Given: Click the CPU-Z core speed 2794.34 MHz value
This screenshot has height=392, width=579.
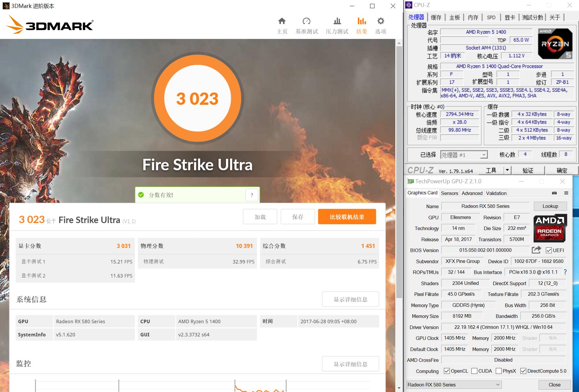Looking at the screenshot, I should pos(459,114).
